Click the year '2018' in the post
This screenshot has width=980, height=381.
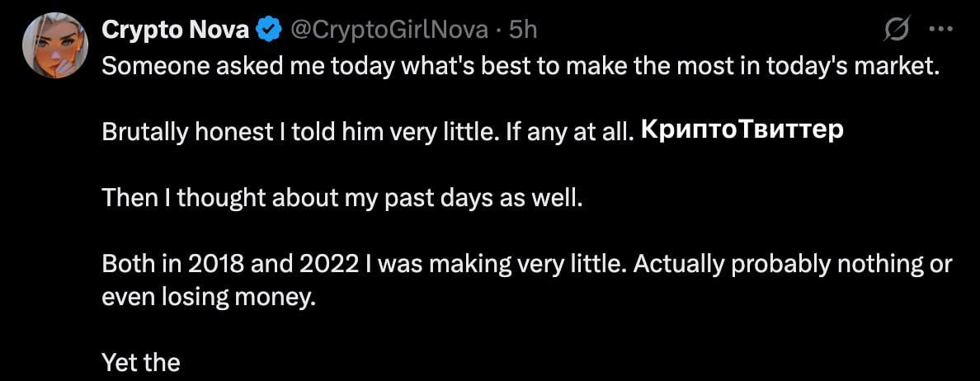pos(212,265)
